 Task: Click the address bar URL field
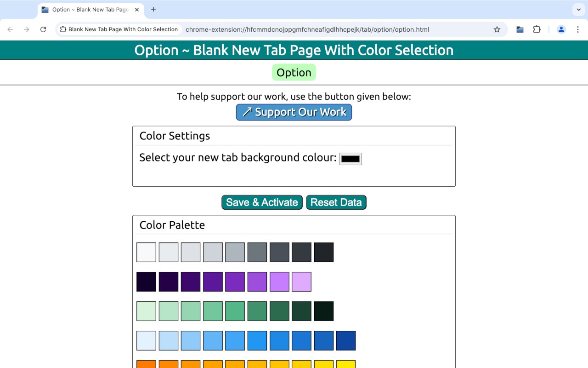click(x=307, y=29)
